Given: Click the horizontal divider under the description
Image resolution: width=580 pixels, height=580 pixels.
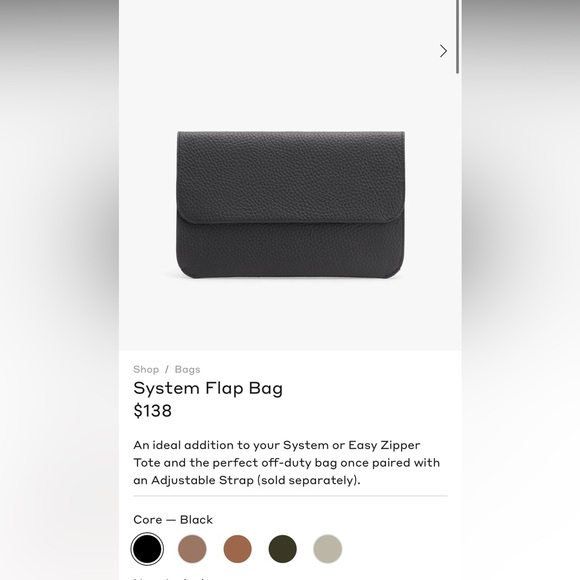Looking at the screenshot, I should pyautogui.click(x=290, y=496).
